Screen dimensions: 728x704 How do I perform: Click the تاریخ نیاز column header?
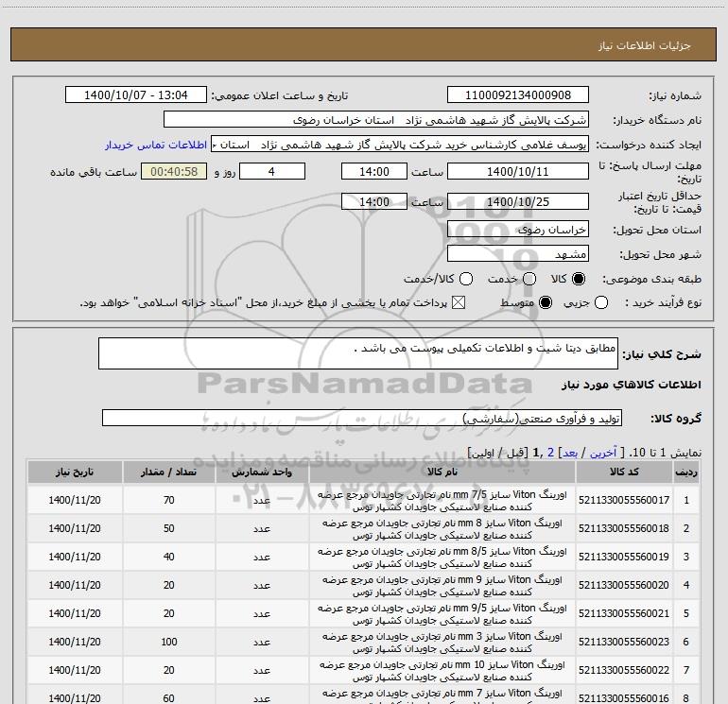click(x=74, y=472)
